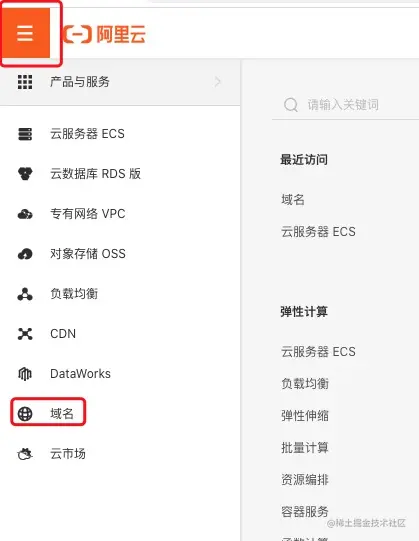Click the grid icon beside 产品与服务
Screen dimensions: 419x541
[x=25, y=82]
